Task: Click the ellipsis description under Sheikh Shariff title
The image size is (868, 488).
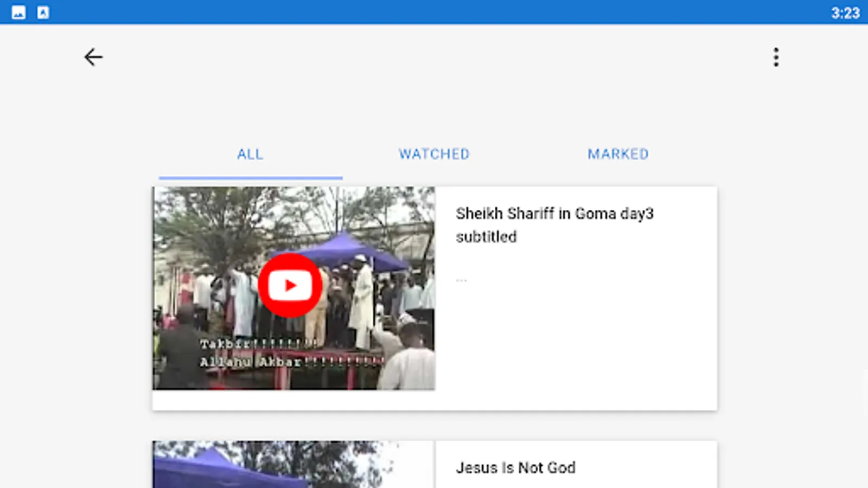Action: [461, 280]
